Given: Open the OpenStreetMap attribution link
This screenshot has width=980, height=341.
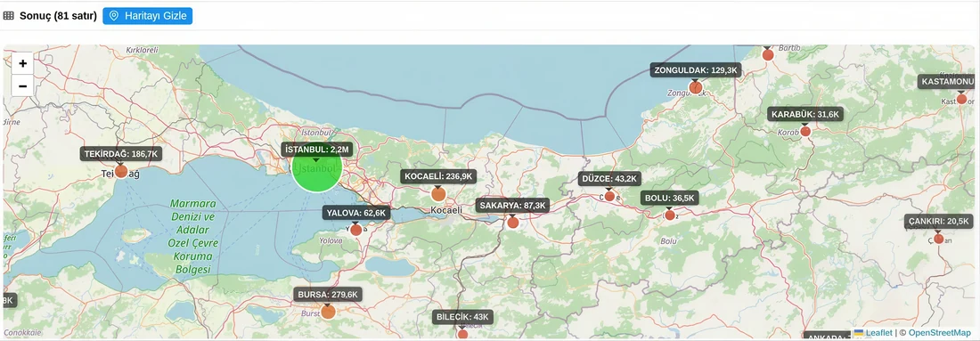Looking at the screenshot, I should point(939,333).
